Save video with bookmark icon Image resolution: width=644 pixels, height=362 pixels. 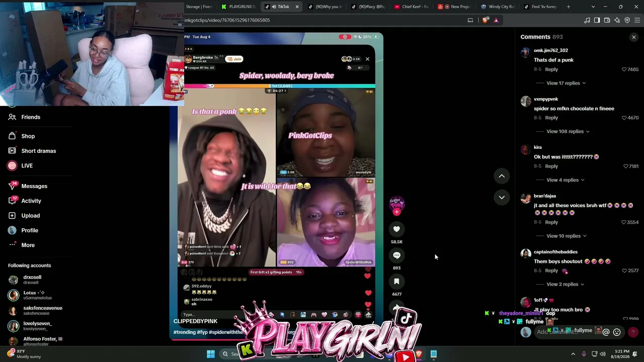click(x=396, y=282)
